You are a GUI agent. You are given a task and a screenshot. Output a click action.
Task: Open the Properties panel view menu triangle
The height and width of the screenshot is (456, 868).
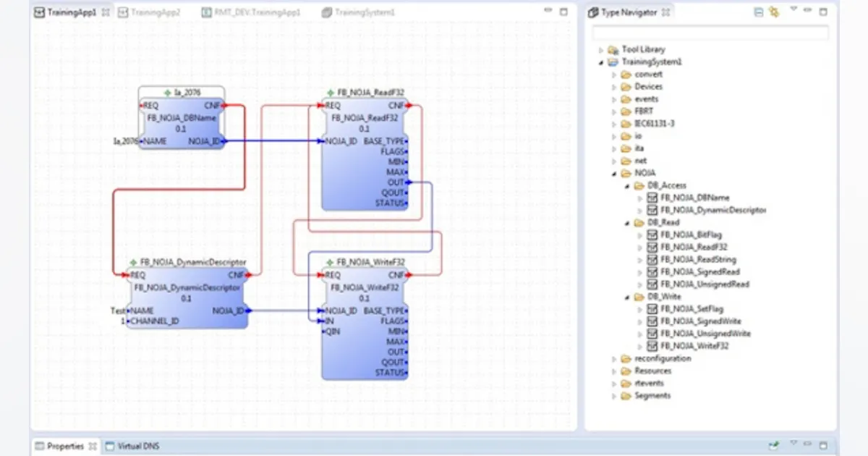click(x=793, y=443)
